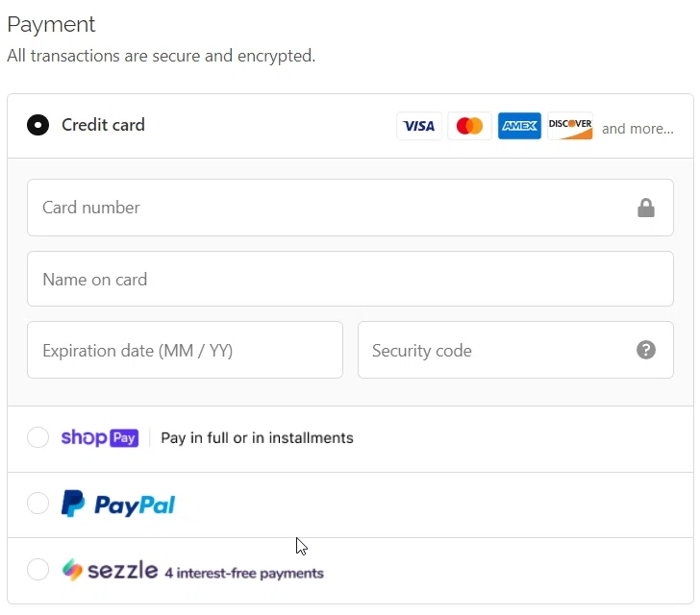Click the lock icon in Card number

click(x=646, y=208)
